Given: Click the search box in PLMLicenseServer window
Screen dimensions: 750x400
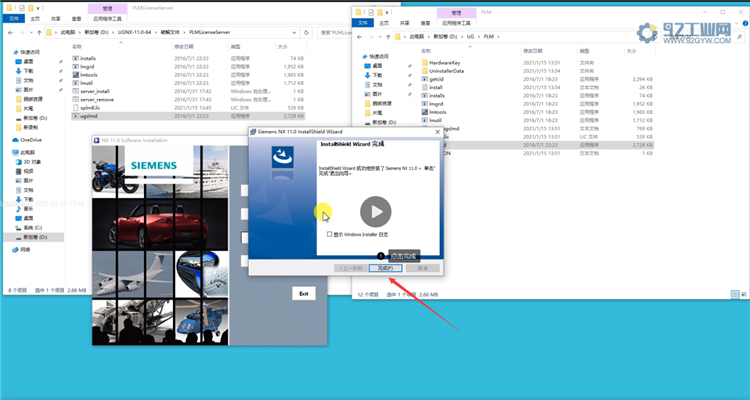Looking at the screenshot, I should [x=335, y=33].
